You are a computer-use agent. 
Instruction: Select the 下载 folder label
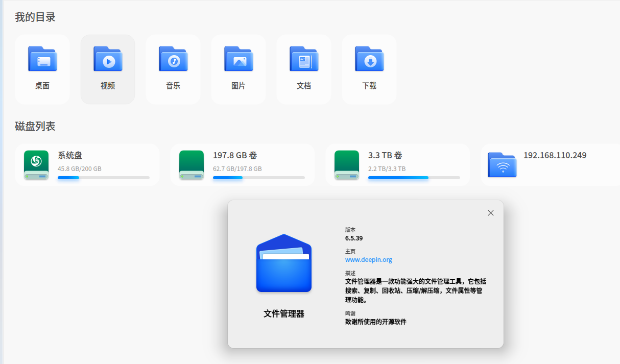point(369,86)
